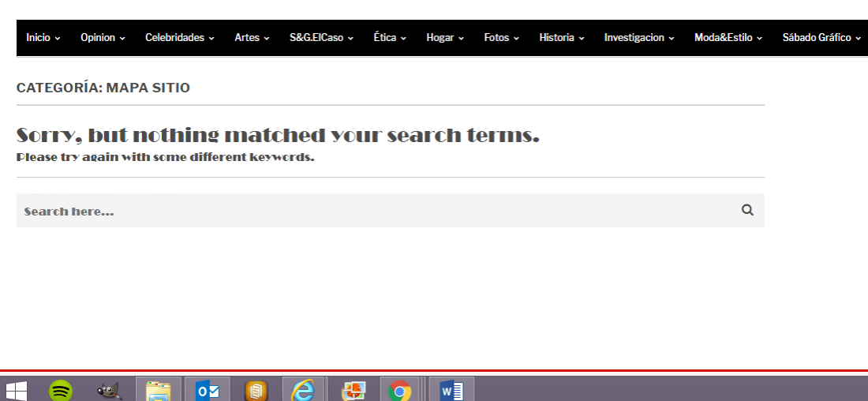Switch to Internet Explorer in the taskbar
This screenshot has height=401, width=868.
[303, 391]
